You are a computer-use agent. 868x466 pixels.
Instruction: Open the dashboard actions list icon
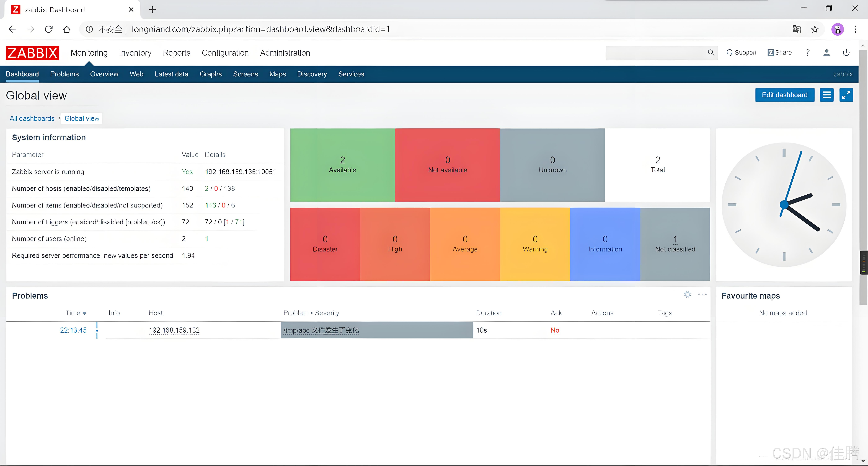pos(827,95)
